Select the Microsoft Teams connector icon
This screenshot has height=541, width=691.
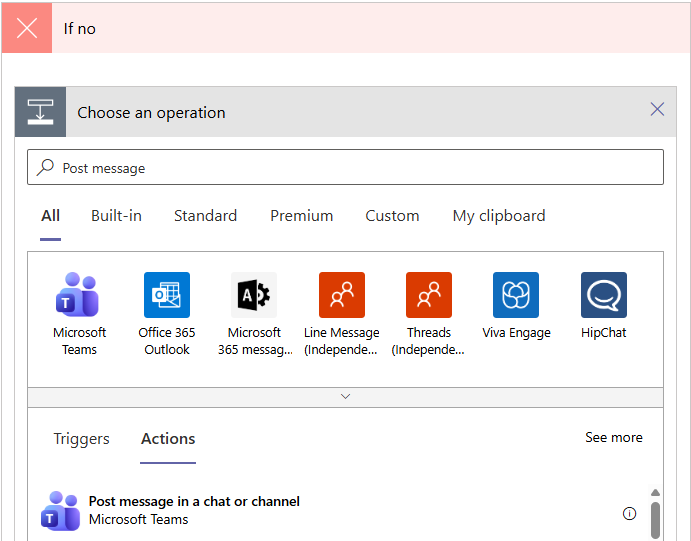[x=79, y=295]
